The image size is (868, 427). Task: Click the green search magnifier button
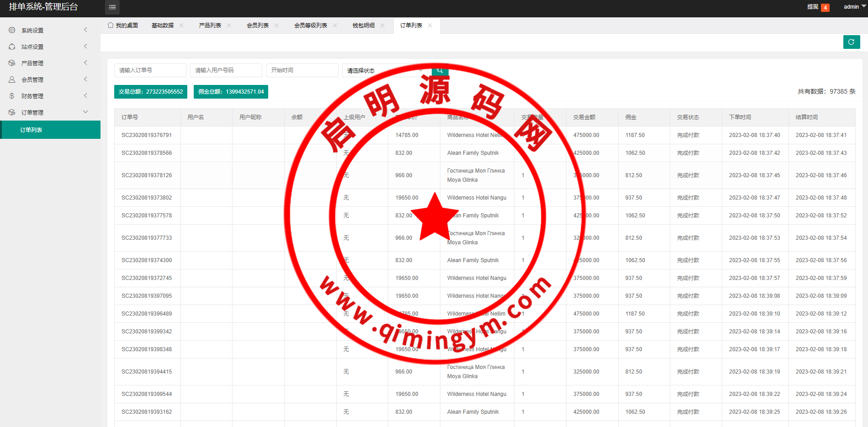(440, 70)
